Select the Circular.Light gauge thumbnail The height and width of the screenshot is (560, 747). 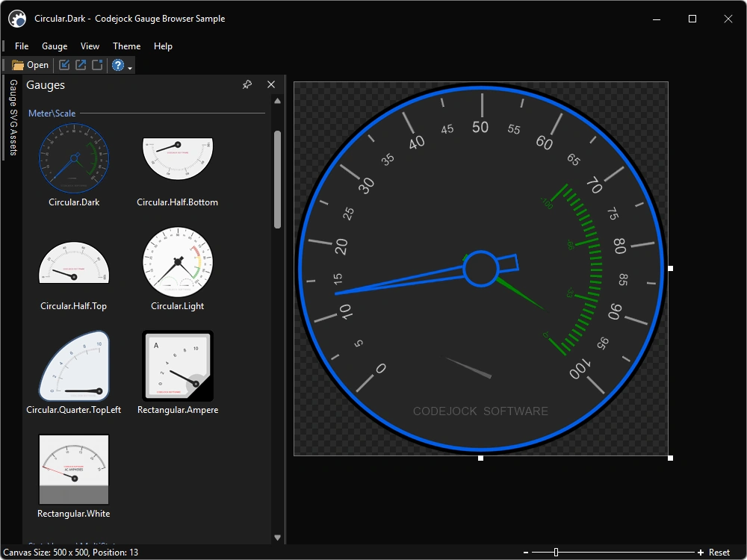178,262
